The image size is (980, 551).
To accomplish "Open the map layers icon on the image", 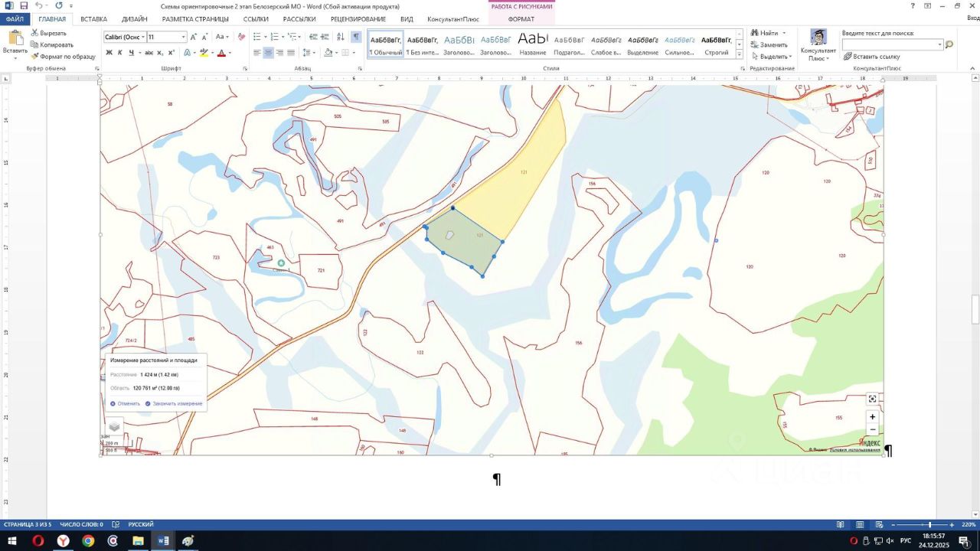I will pos(114,425).
